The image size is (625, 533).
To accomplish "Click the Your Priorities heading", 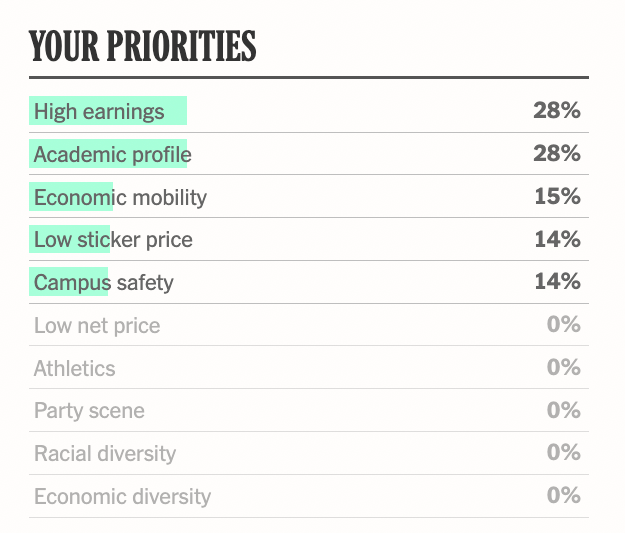I will coord(143,46).
